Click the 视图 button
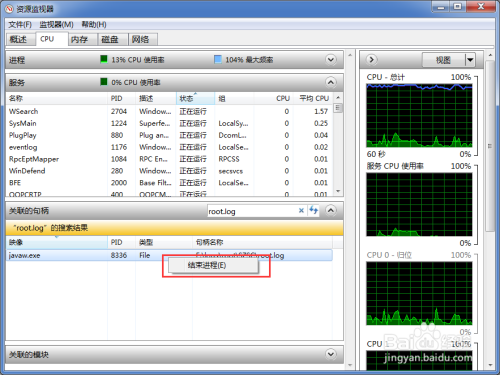 [444, 60]
